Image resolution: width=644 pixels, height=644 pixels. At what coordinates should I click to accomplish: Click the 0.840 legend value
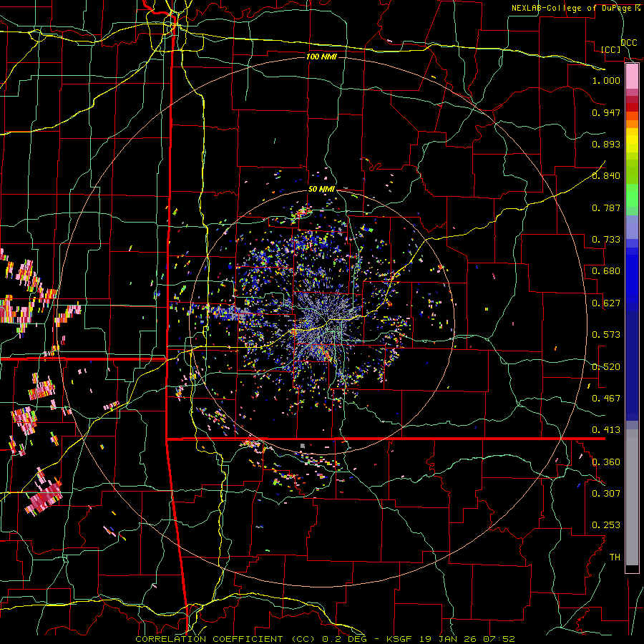click(606, 176)
